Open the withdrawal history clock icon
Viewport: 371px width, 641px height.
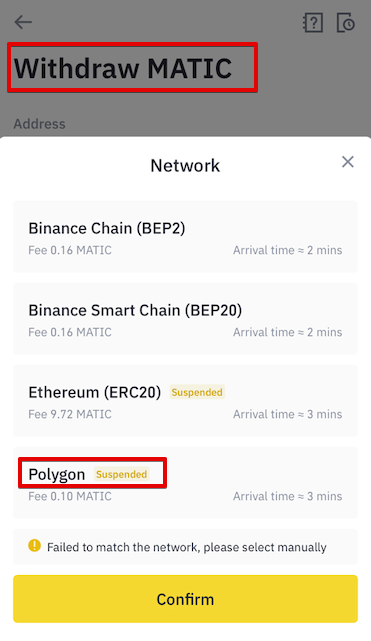coord(346,22)
